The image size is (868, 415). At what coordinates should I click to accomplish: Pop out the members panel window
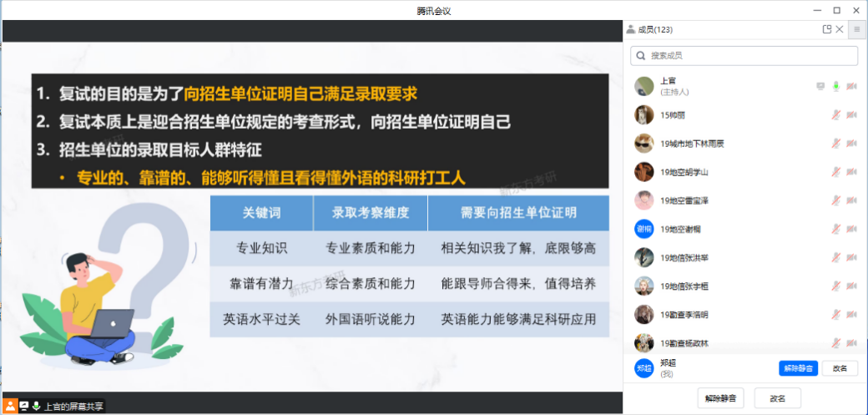pyautogui.click(x=827, y=29)
